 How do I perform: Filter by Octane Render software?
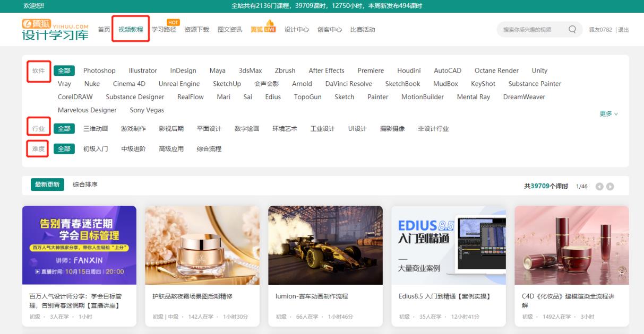[497, 71]
